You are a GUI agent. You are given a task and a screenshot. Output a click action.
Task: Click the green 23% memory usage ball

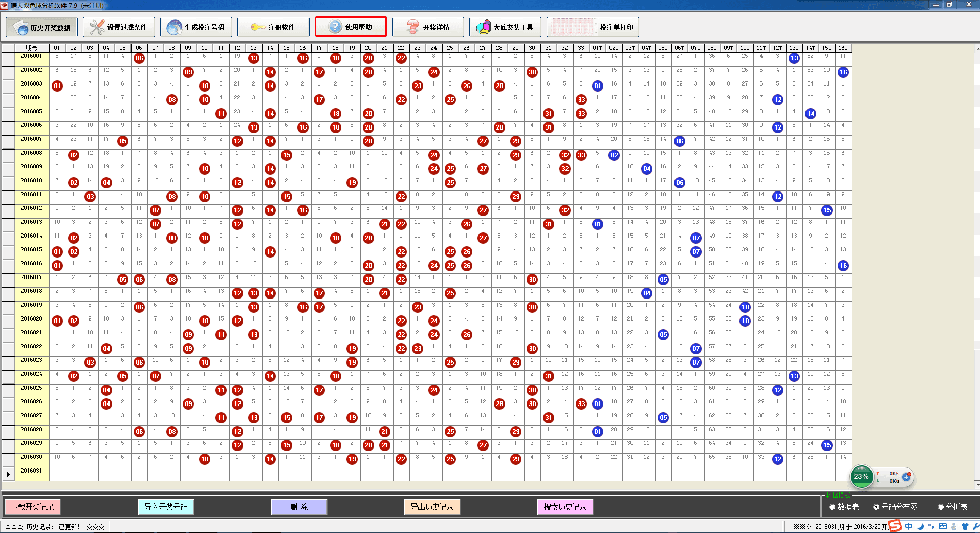coord(861,476)
